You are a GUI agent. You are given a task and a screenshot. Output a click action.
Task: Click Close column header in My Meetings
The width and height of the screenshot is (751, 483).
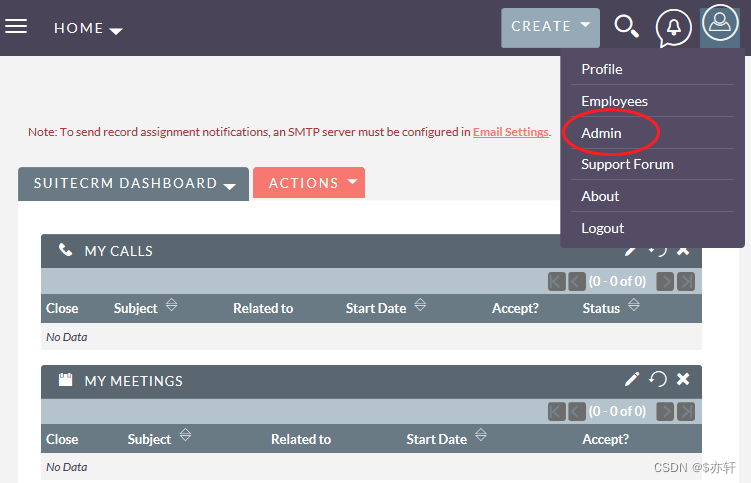62,439
